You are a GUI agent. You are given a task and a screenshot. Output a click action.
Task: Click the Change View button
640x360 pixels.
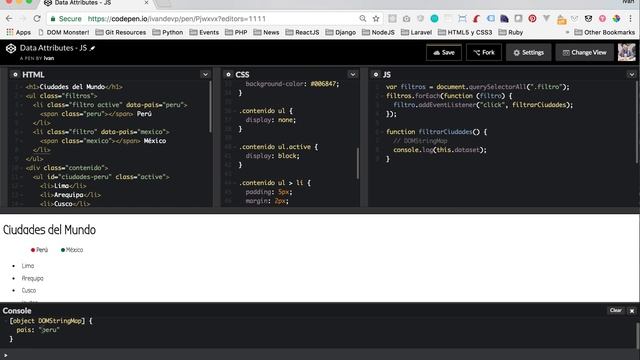pos(584,53)
